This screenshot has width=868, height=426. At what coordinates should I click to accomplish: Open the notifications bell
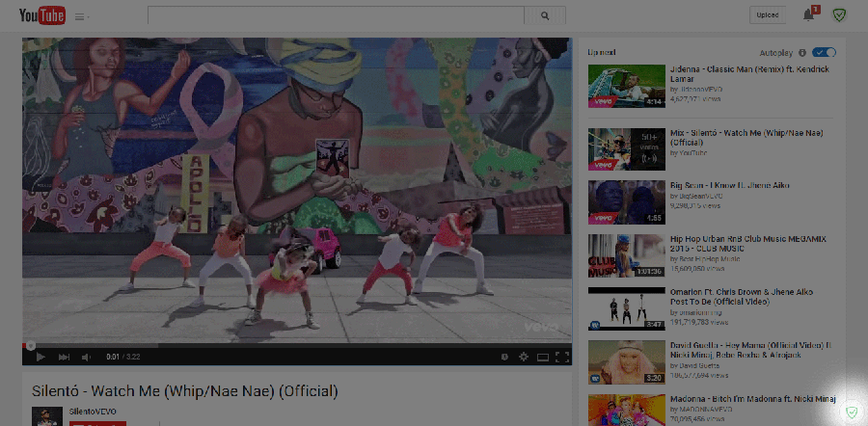[808, 14]
